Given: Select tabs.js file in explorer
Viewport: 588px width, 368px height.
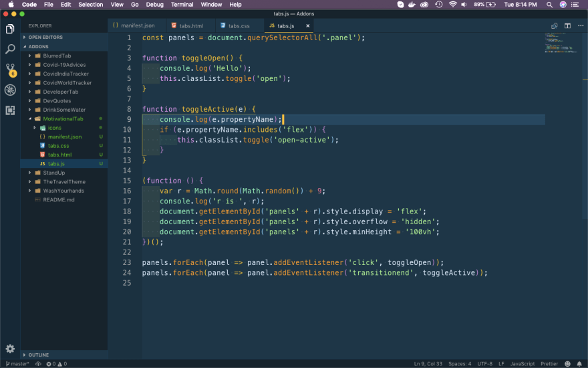Looking at the screenshot, I should point(64,164).
